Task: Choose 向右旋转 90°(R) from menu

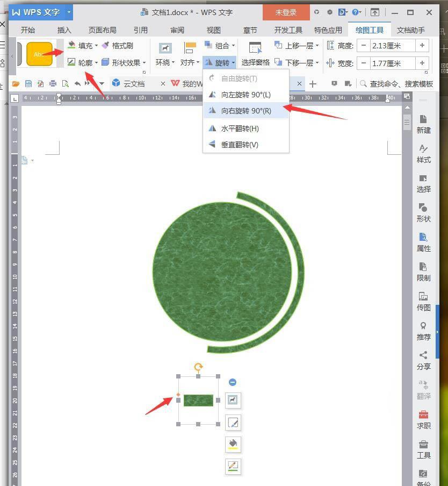Action: pos(246,111)
